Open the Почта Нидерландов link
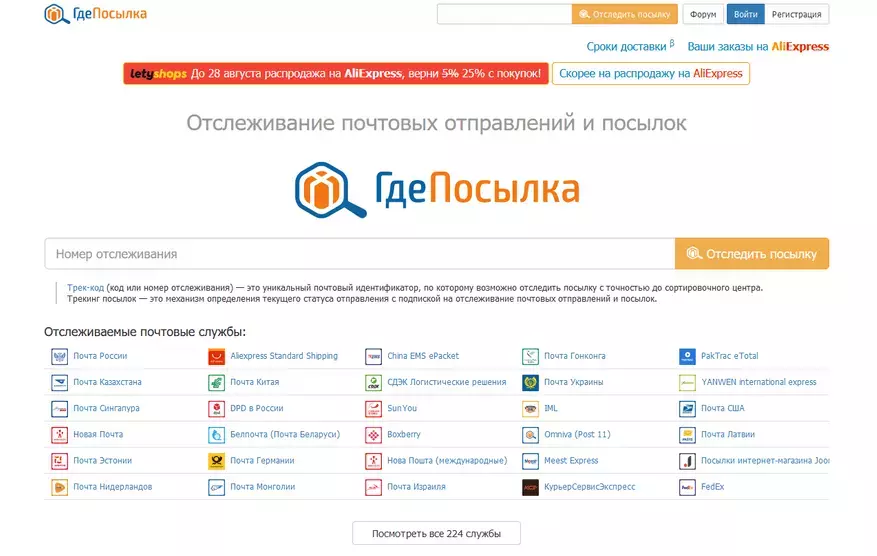The width and height of the screenshot is (877, 556). click(112, 487)
